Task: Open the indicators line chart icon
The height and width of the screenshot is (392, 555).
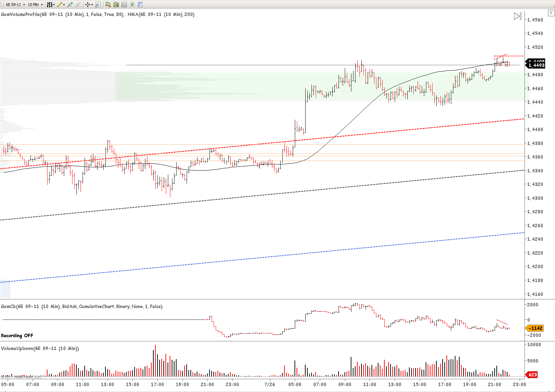Action: coord(124,5)
